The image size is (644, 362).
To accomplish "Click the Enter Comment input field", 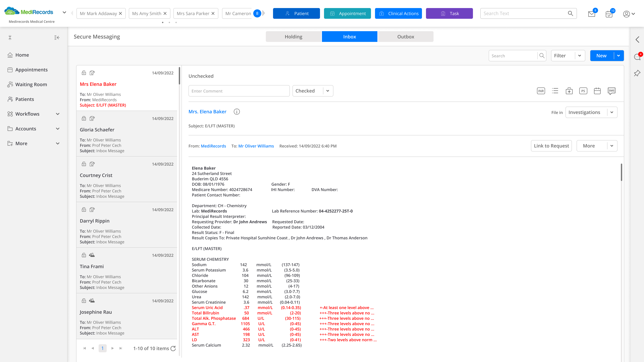I will pyautogui.click(x=239, y=91).
